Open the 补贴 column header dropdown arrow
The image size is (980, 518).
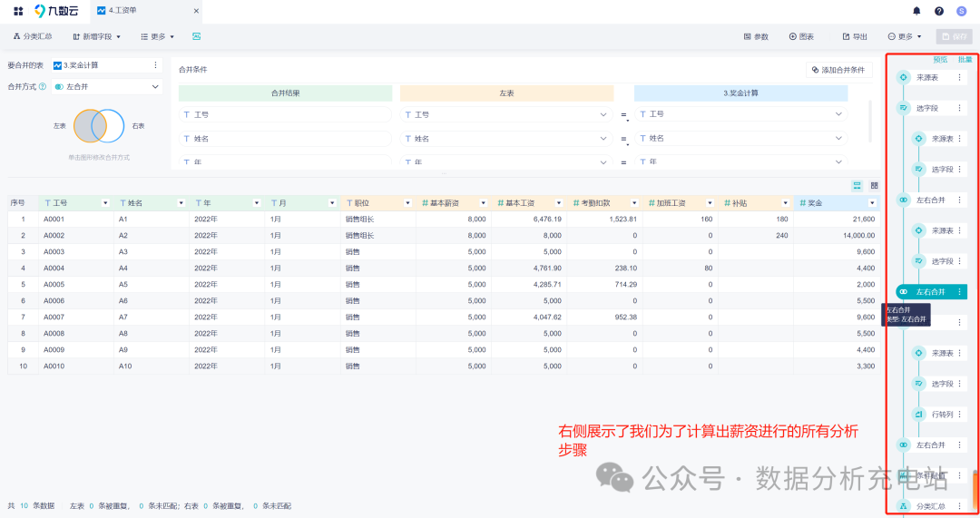[x=786, y=203]
